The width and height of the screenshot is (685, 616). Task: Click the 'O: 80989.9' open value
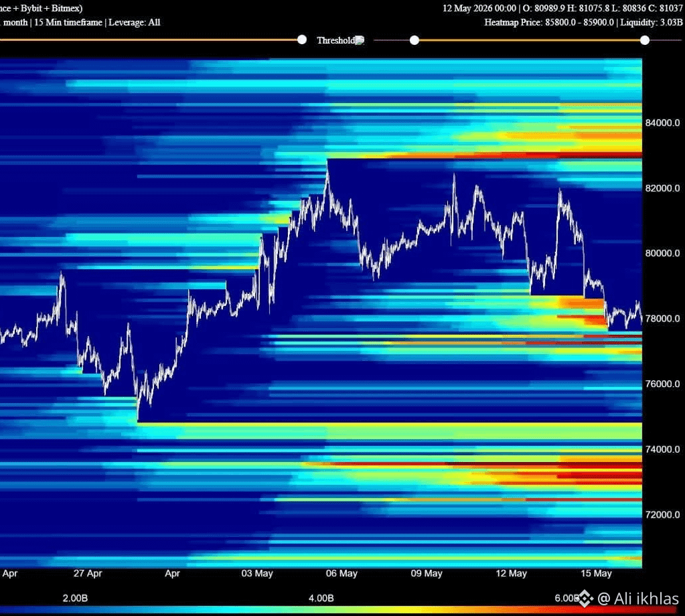[542, 8]
